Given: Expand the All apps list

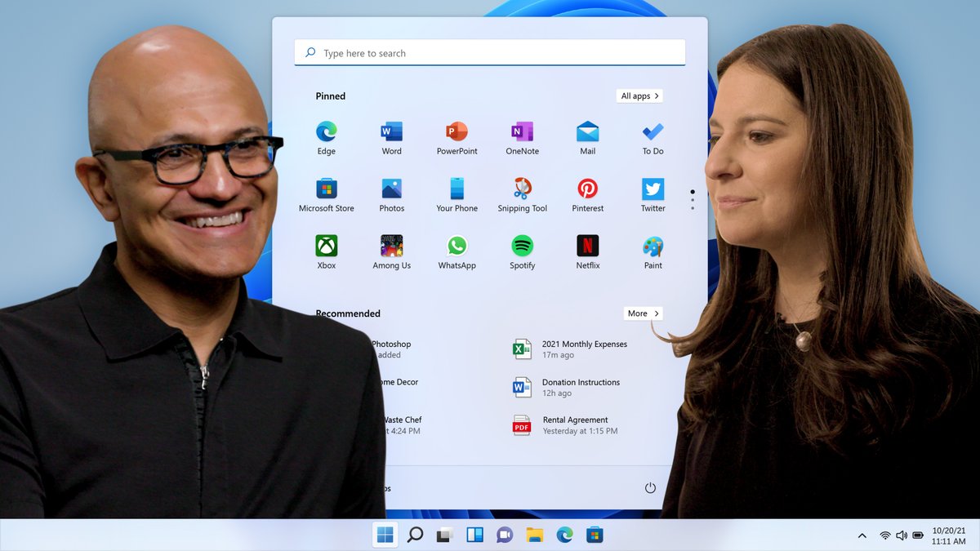Looking at the screenshot, I should point(639,96).
